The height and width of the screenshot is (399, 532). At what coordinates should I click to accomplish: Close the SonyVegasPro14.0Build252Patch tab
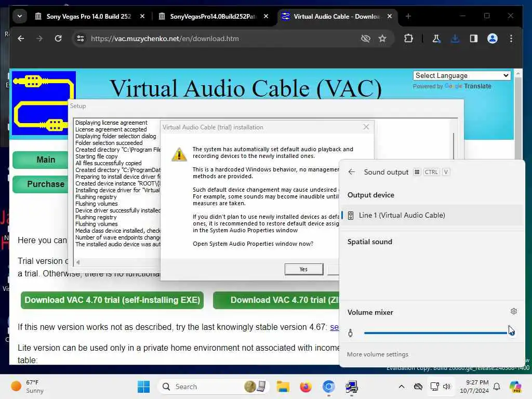click(x=265, y=16)
